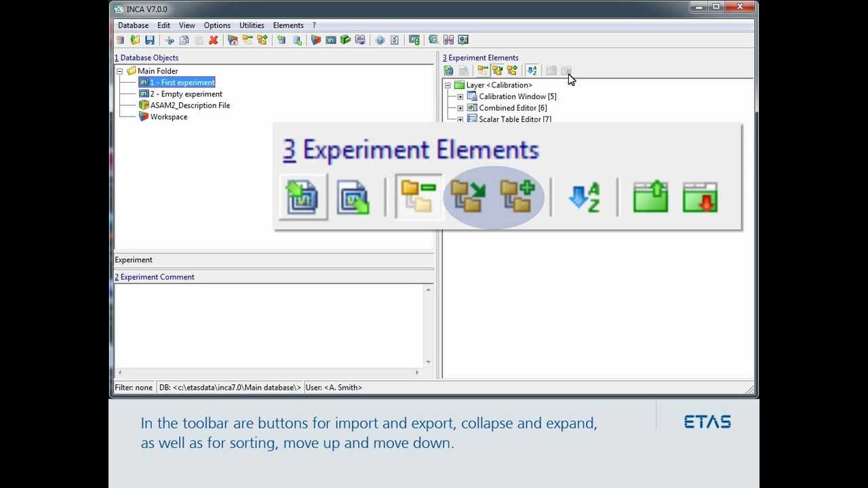Click the horizontal scroll right arrow
This screenshot has height=488, width=868.
click(x=417, y=372)
